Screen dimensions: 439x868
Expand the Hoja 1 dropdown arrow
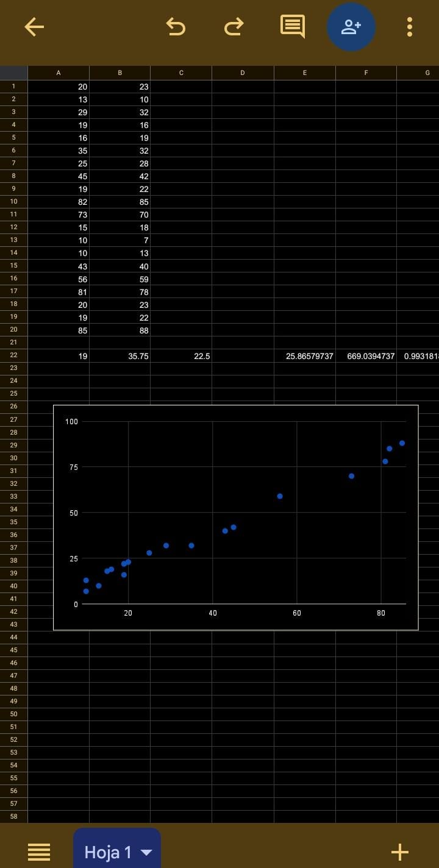(x=146, y=852)
